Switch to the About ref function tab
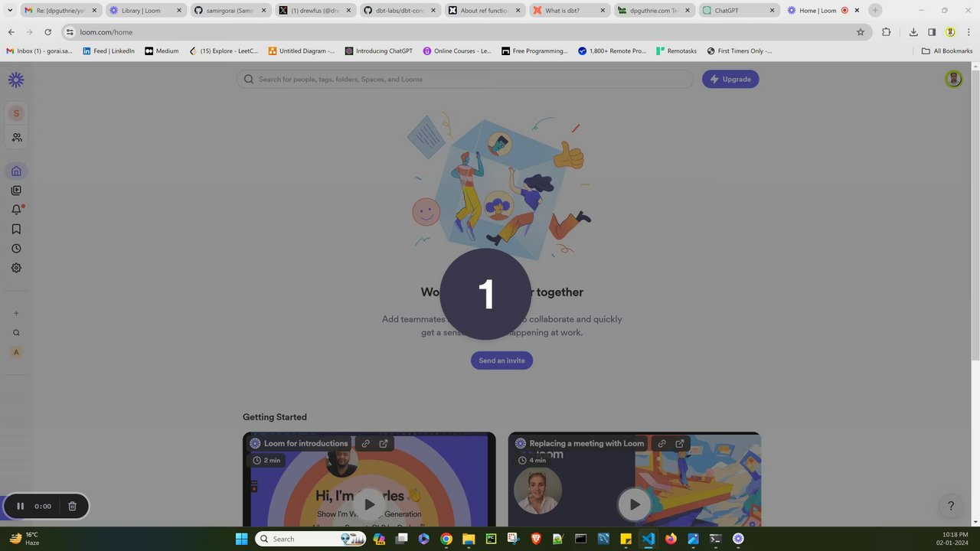The image size is (980, 551). (x=484, y=11)
